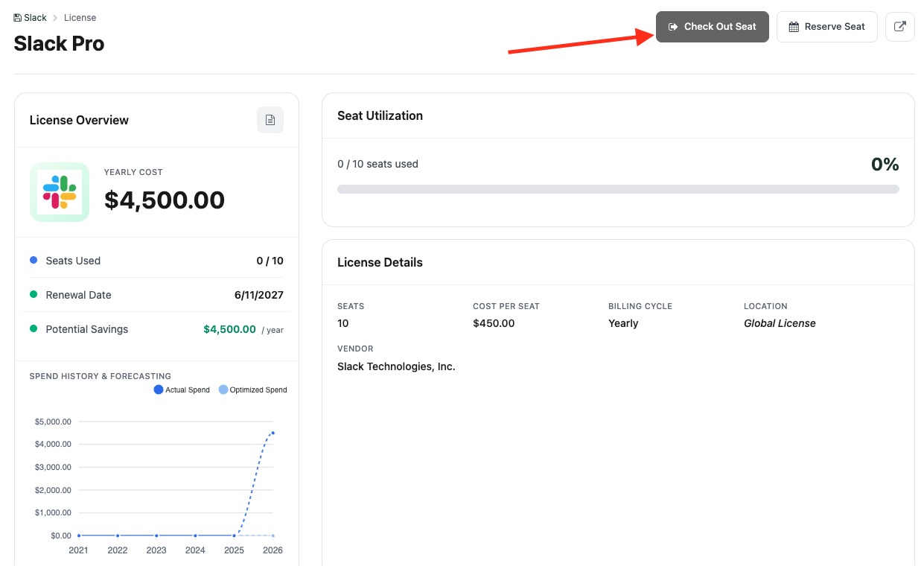Toggle the Actual Spend legend item

click(182, 389)
